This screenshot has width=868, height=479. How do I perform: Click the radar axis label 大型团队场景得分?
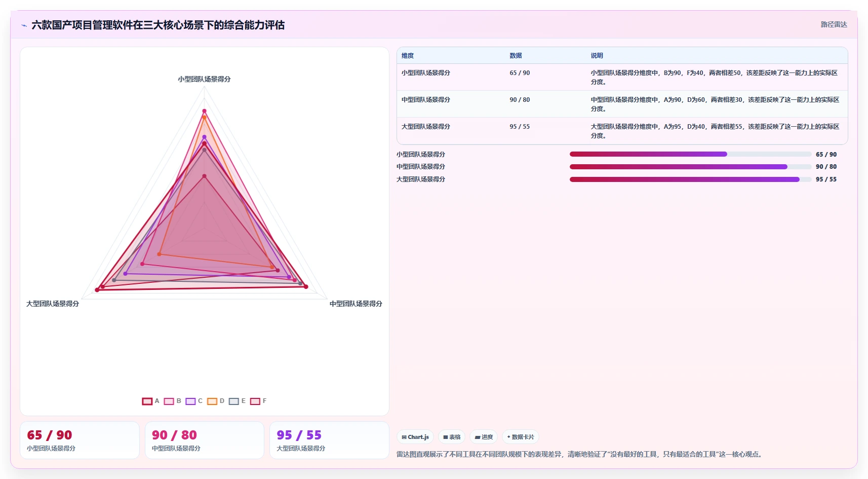click(53, 304)
